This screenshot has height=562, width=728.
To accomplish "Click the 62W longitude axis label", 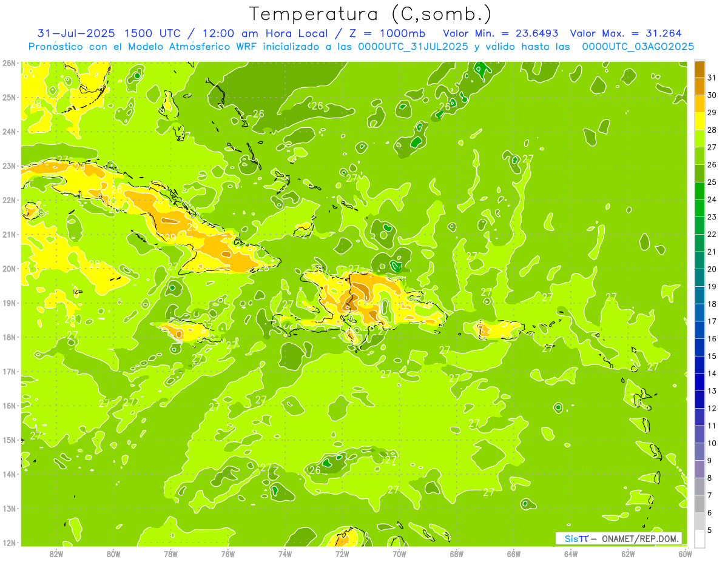I will (x=629, y=554).
